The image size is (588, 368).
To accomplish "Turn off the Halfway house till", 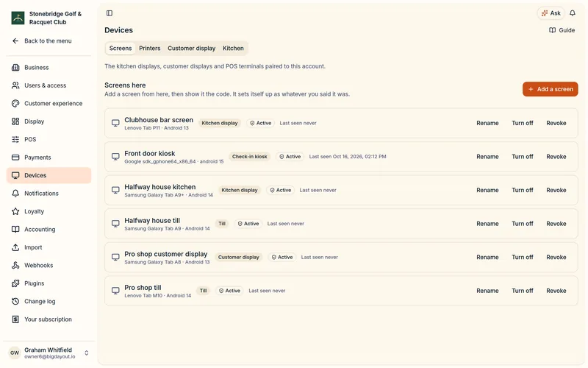I will tap(523, 224).
